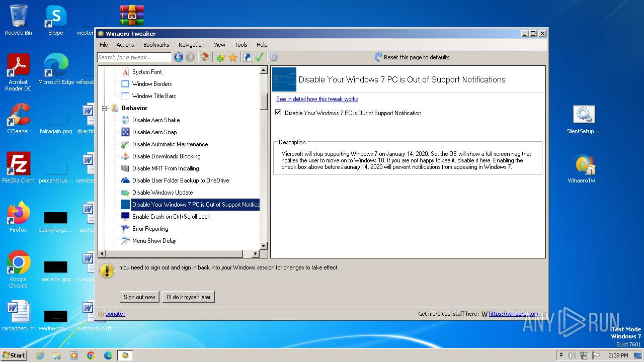This screenshot has height=362, width=644.
Task: Open the Donate! link
Action: click(115, 314)
